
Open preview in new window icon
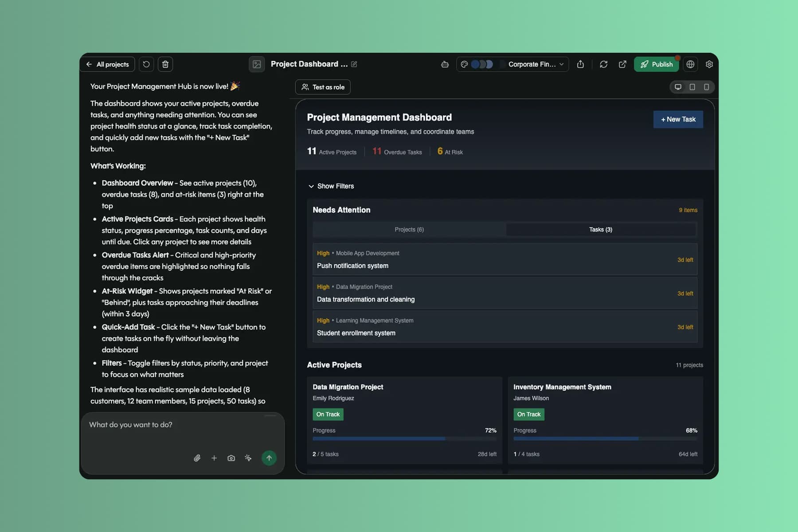point(622,64)
